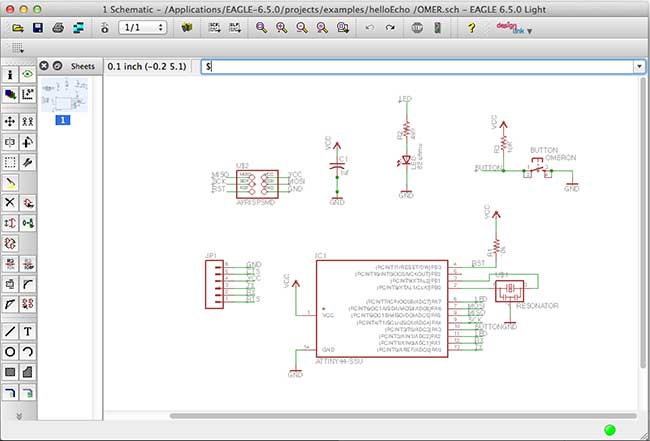Print the schematic with the printer icon
The width and height of the screenshot is (650, 441).
click(x=58, y=28)
